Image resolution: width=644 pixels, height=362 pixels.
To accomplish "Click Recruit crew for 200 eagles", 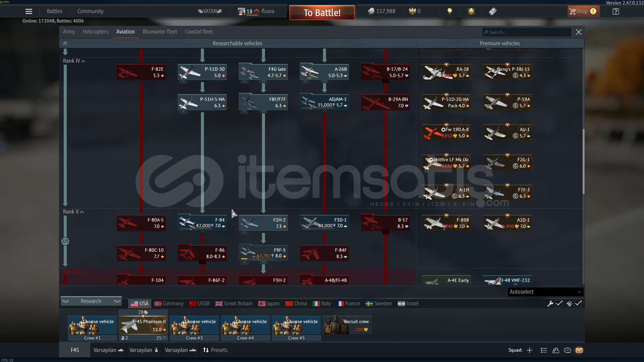I will pyautogui.click(x=347, y=325).
